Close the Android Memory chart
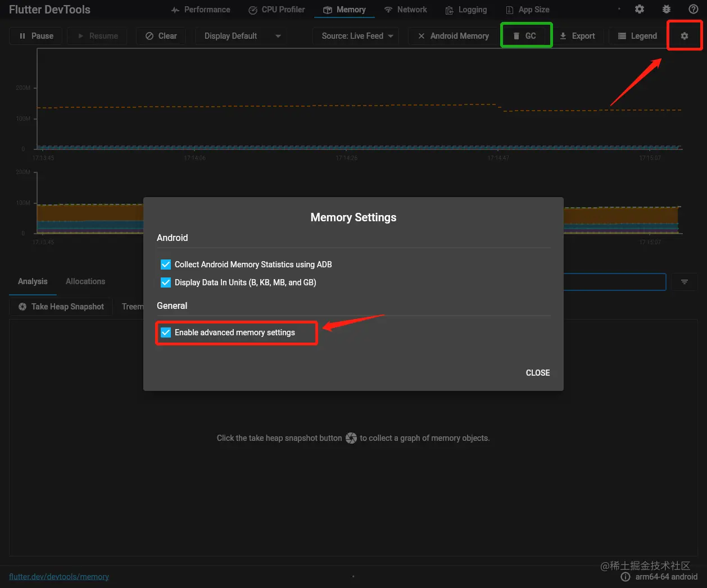The height and width of the screenshot is (588, 707). coord(453,36)
